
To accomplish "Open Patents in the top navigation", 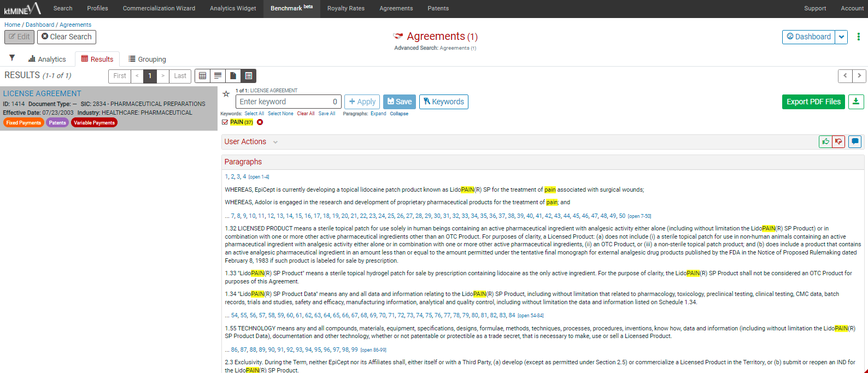I will click(438, 8).
